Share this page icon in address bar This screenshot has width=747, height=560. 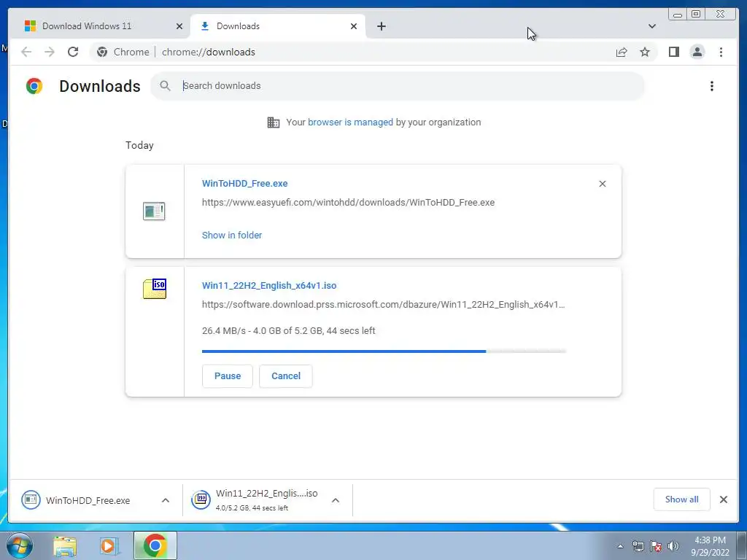point(622,52)
